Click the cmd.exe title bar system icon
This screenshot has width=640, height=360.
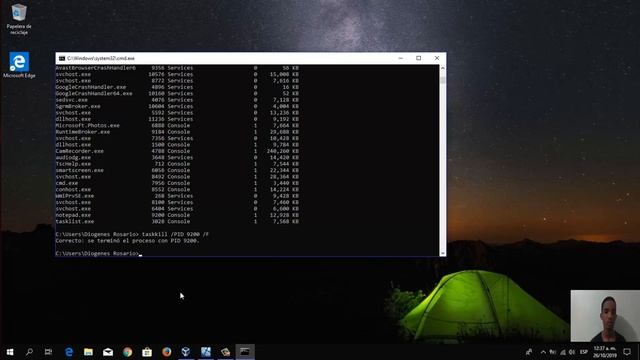62,58
